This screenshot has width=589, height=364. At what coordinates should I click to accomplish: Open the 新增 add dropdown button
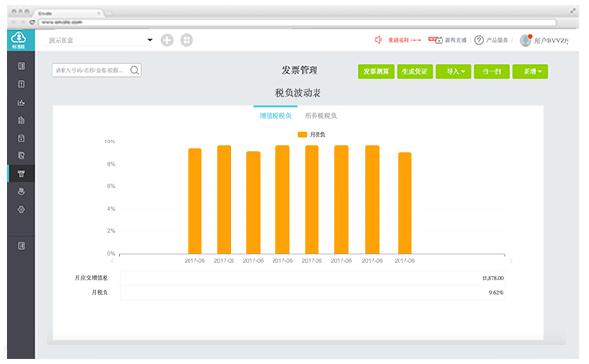point(530,71)
